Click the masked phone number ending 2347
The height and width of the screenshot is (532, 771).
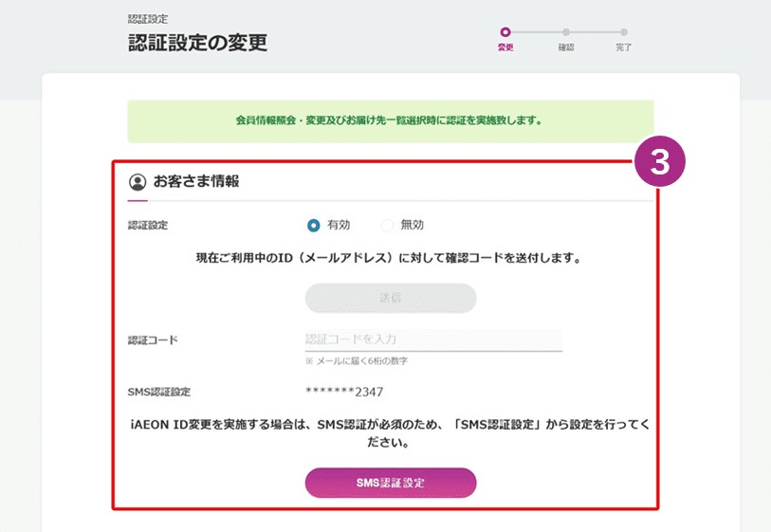point(344,392)
